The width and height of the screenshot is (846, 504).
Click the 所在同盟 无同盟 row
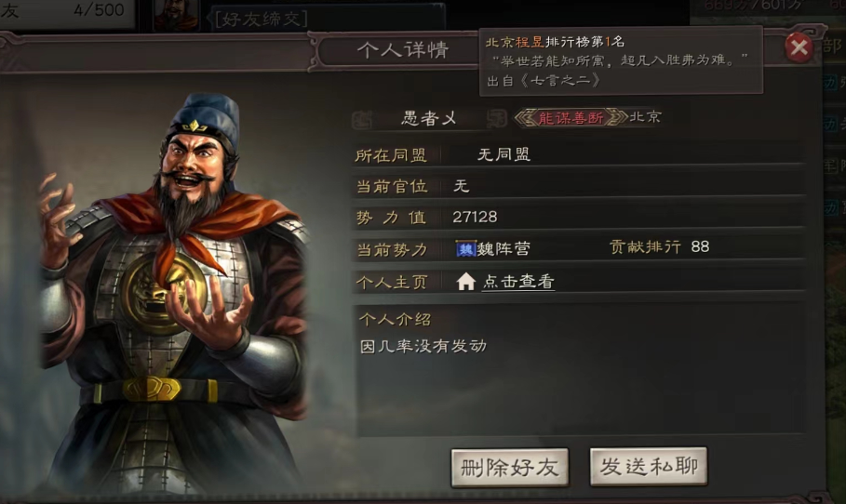coord(578,155)
